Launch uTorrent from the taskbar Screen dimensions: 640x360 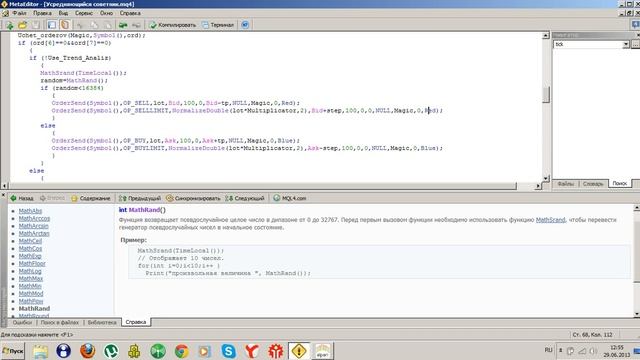111,351
